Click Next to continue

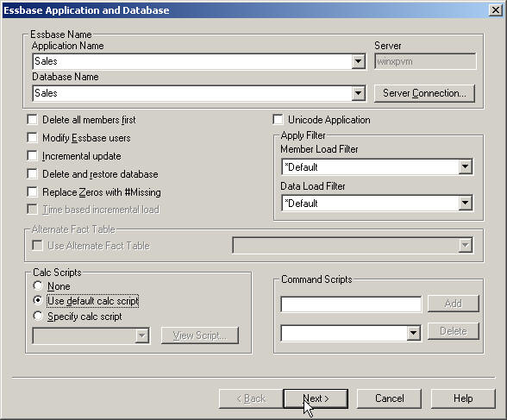(x=316, y=398)
